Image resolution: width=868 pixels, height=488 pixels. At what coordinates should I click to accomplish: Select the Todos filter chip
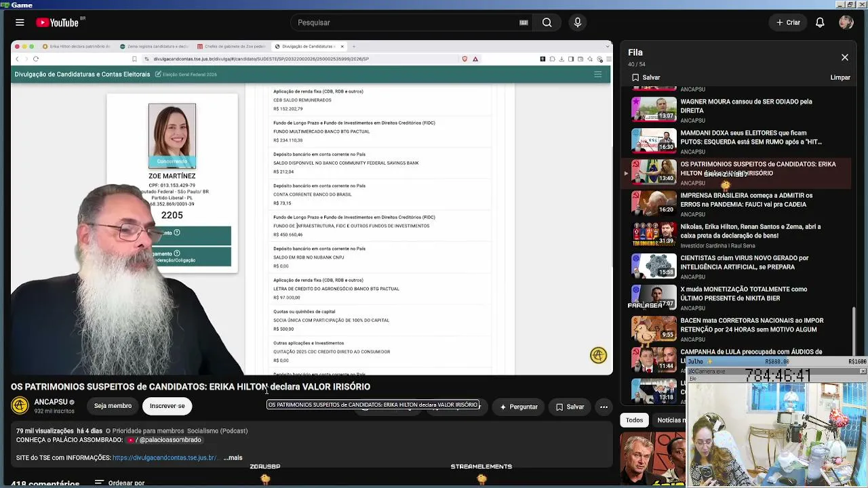point(634,420)
